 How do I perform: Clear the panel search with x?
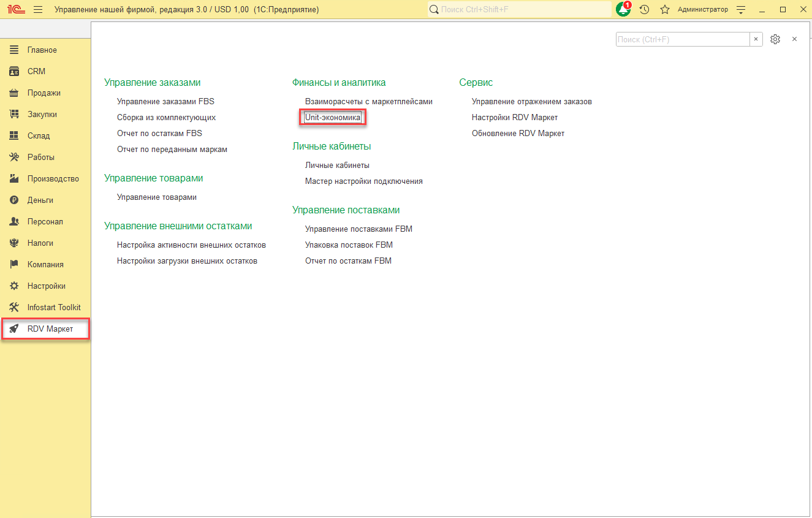pyautogui.click(x=756, y=39)
